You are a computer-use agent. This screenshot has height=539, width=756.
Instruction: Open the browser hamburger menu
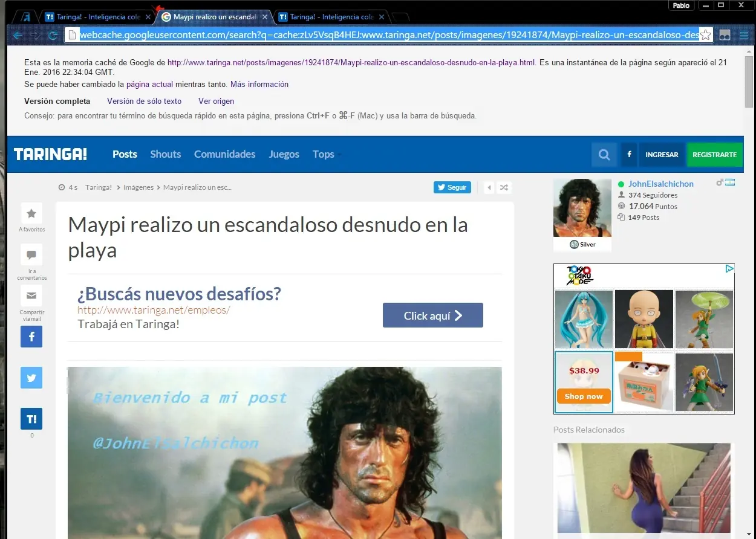[x=743, y=35]
